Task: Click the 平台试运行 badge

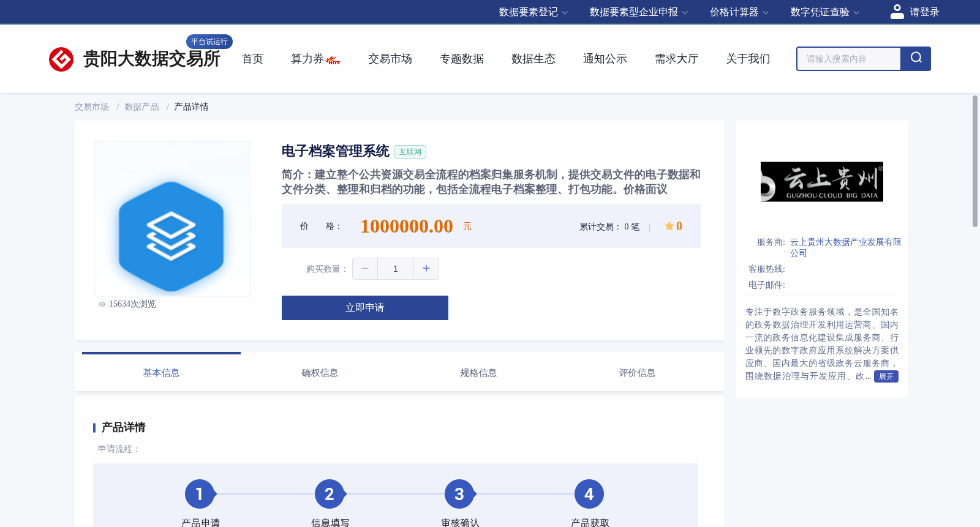Action: (x=209, y=42)
